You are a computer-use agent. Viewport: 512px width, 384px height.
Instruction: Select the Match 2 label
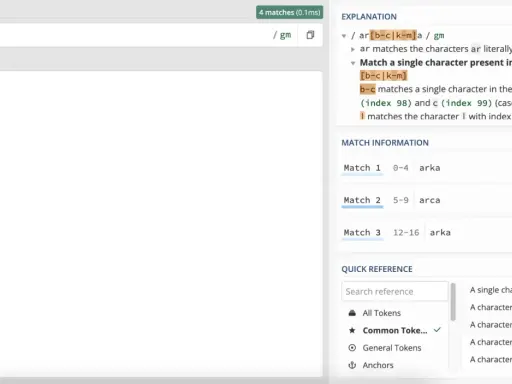point(362,200)
